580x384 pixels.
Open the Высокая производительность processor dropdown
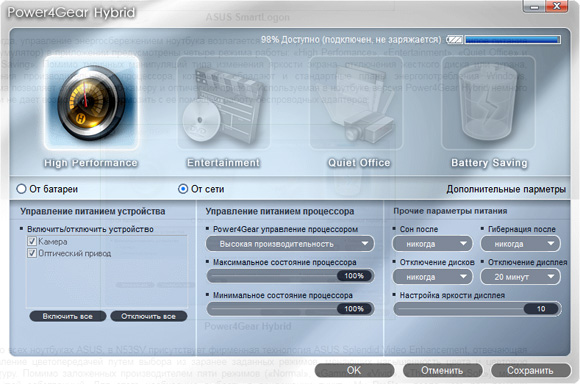point(290,244)
